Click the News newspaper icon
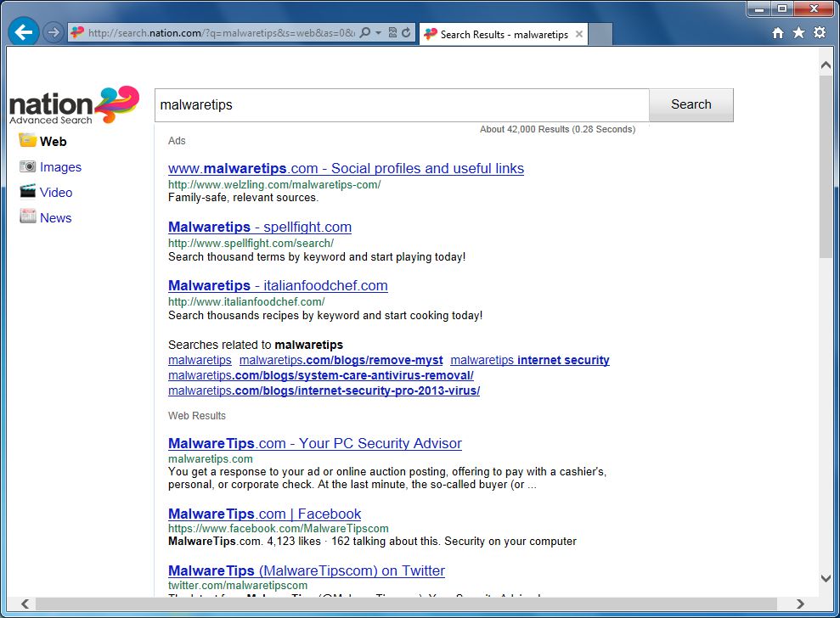This screenshot has height=618, width=840. [28, 216]
